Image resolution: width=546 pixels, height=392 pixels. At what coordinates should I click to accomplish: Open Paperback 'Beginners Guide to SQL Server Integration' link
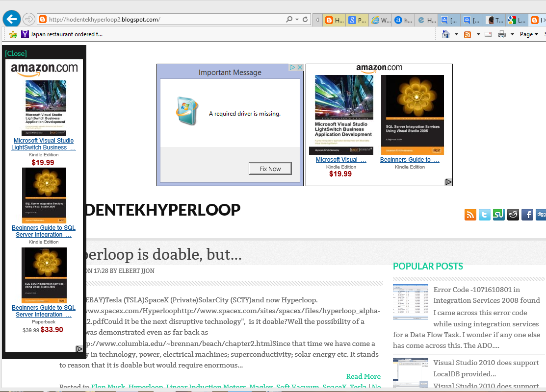point(44,311)
